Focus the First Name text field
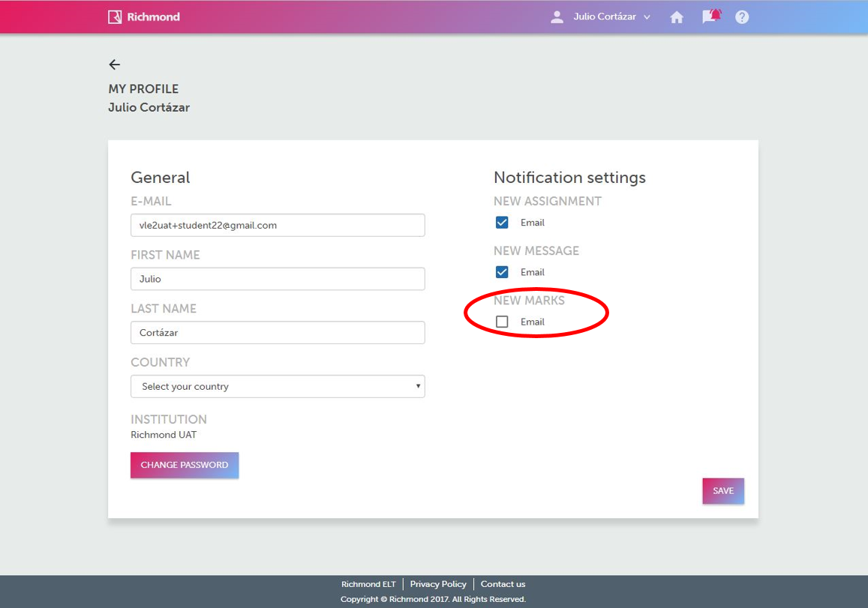868x608 pixels. click(277, 279)
